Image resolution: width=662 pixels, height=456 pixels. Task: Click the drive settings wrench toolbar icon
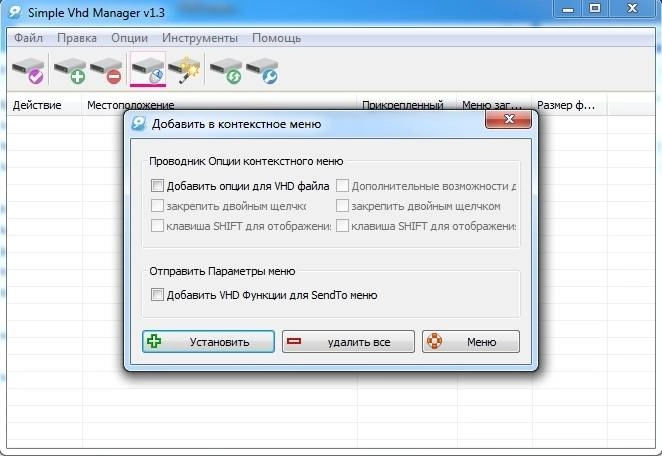pyautogui.click(x=262, y=71)
